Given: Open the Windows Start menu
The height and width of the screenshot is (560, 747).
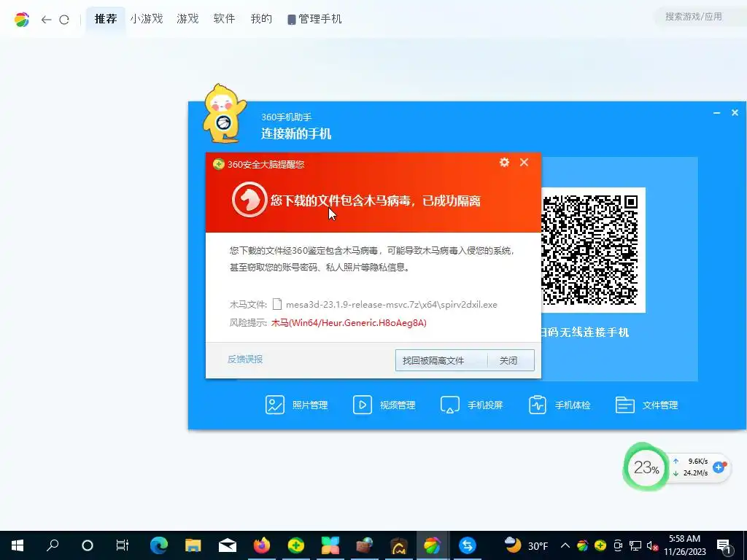Looking at the screenshot, I should point(18,545).
